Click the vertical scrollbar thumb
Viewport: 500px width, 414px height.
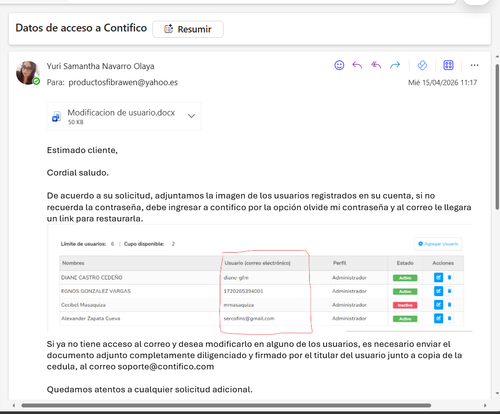tap(497, 137)
